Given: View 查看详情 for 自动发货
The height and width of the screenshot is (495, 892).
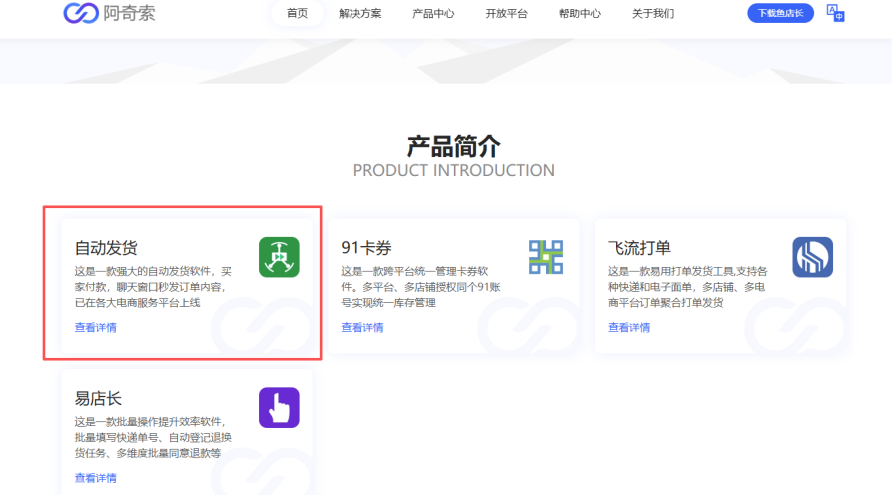Looking at the screenshot, I should pos(96,328).
